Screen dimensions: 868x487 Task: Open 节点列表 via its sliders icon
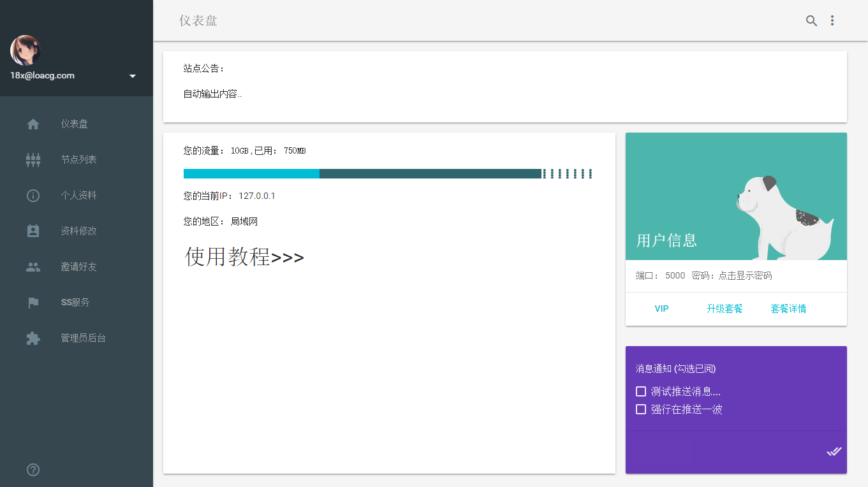click(33, 159)
